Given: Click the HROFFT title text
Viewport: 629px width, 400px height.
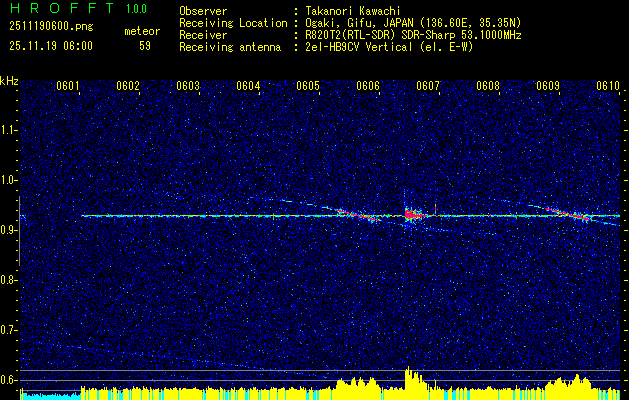Looking at the screenshot, I should pos(62,9).
